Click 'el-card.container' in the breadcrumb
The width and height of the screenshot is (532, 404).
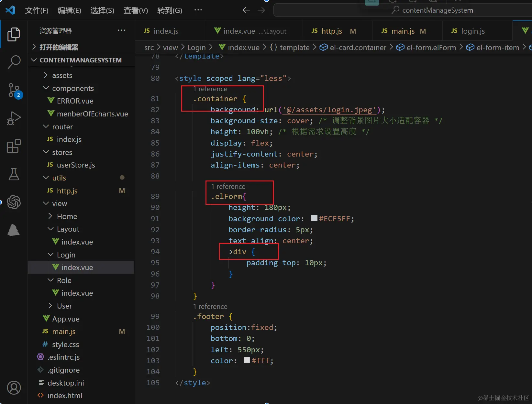click(353, 48)
